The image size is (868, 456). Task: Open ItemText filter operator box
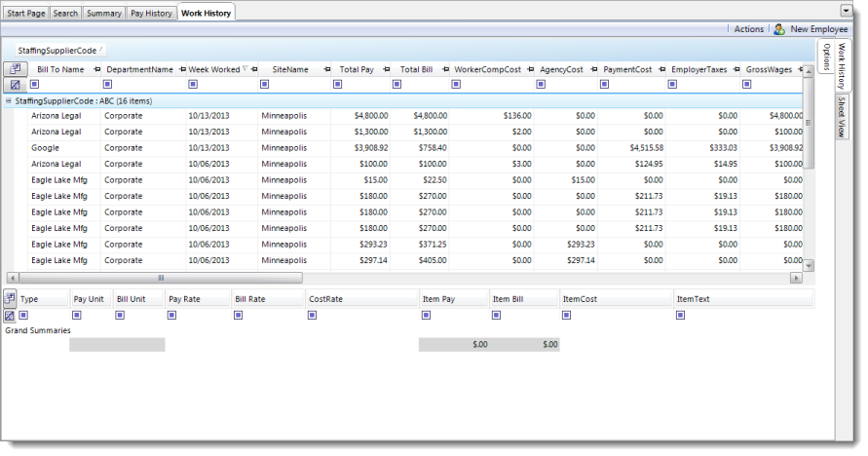tap(680, 315)
